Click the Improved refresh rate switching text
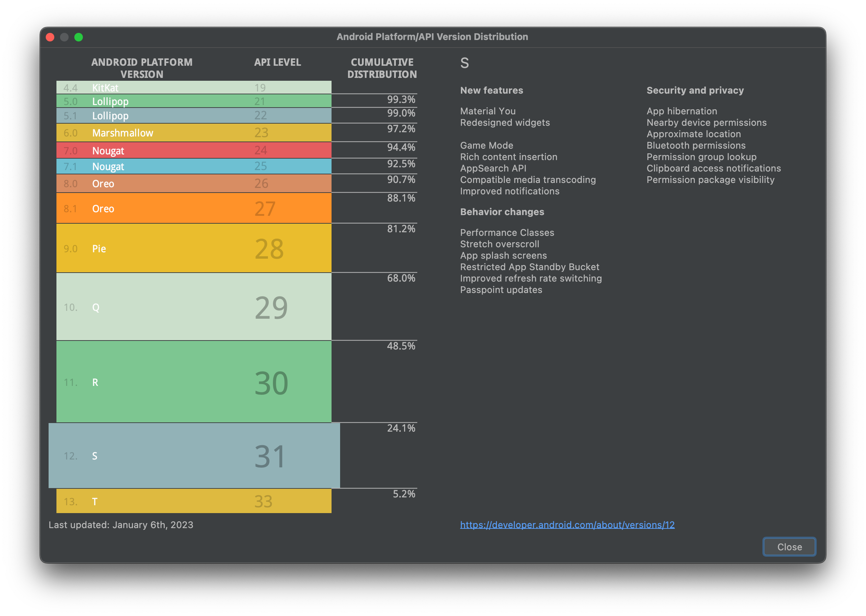The height and width of the screenshot is (616, 866). click(531, 278)
